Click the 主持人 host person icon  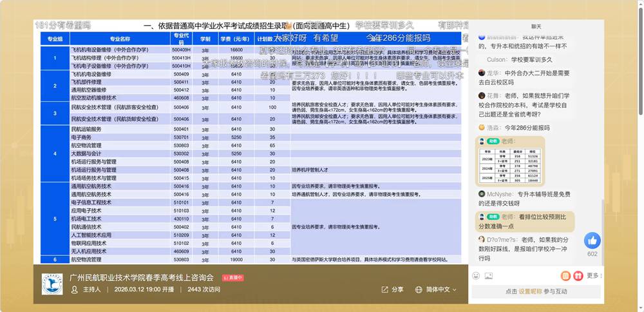[x=75, y=290]
